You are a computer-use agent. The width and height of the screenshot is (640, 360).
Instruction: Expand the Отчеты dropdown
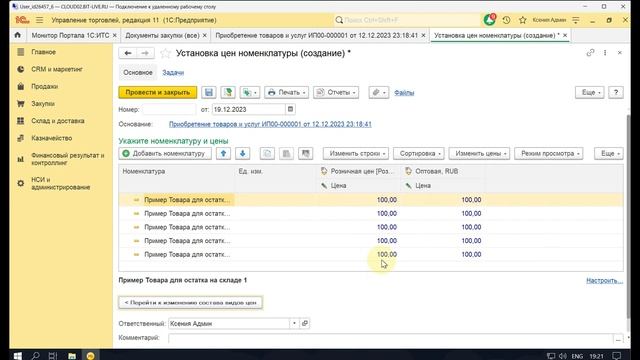click(x=336, y=92)
